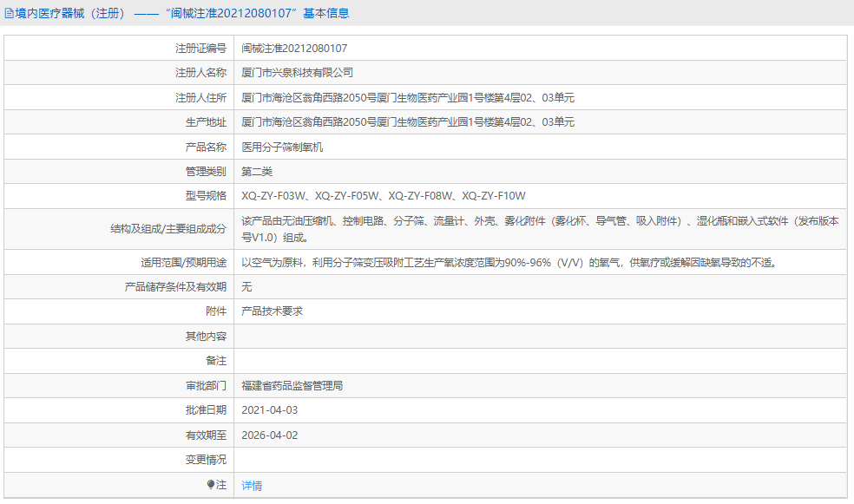Click the 注册人住所 label
The image size is (854, 504).
[x=200, y=98]
